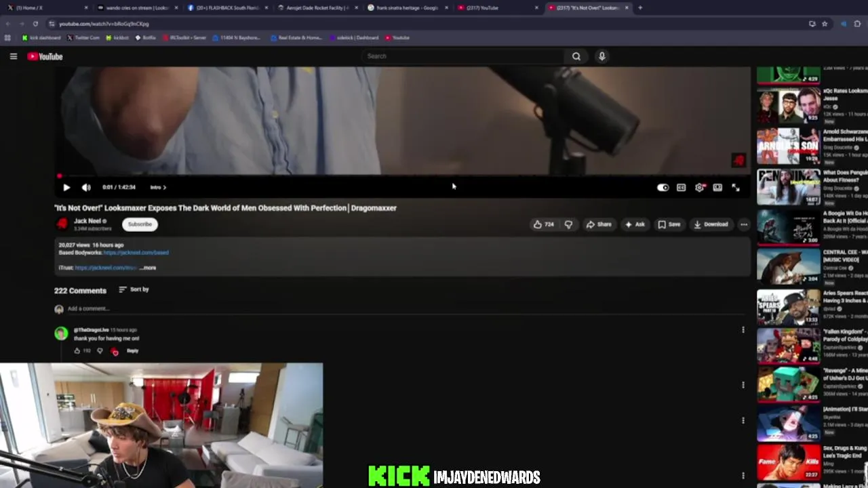Viewport: 868px width, 488px height.
Task: Click the red video progress bar
Action: 403,176
